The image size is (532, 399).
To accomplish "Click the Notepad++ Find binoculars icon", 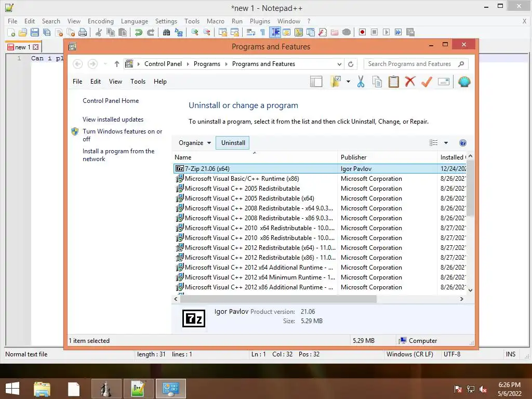I will click(166, 32).
